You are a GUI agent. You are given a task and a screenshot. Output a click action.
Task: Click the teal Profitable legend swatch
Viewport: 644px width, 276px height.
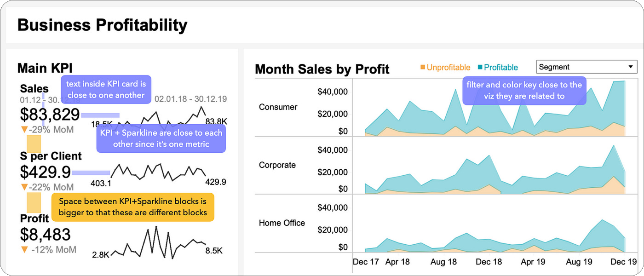[480, 67]
